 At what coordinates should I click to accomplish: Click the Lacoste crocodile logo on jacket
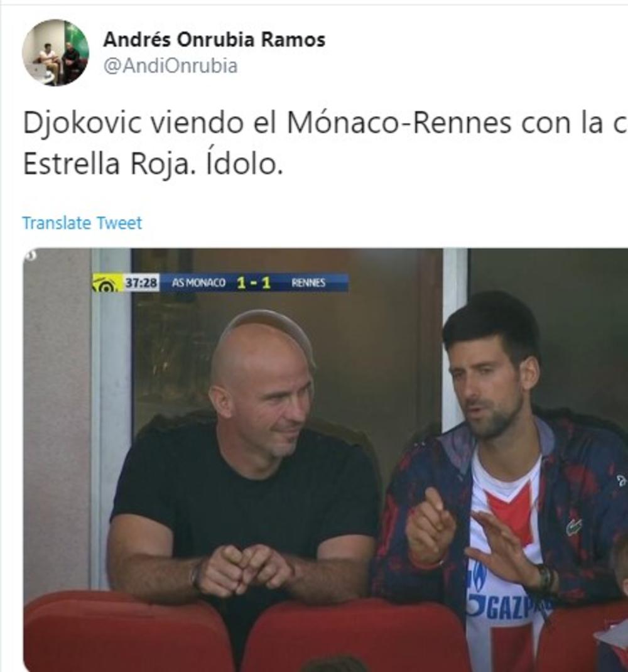[574, 526]
